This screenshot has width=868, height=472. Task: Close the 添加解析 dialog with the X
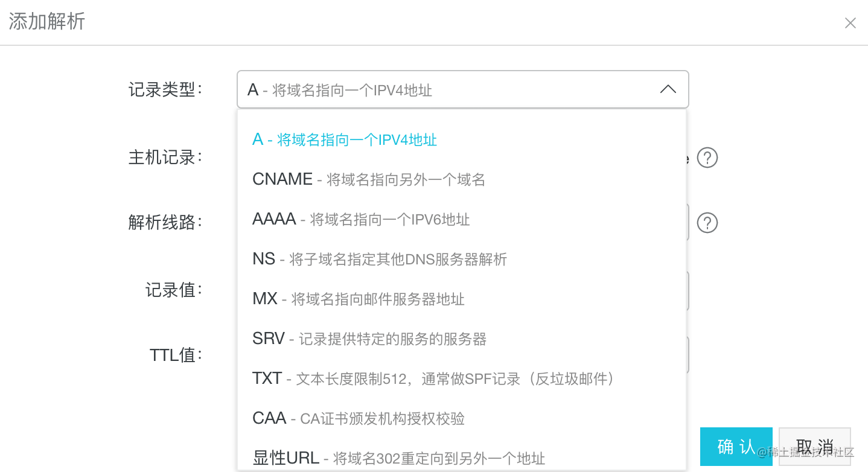point(850,22)
